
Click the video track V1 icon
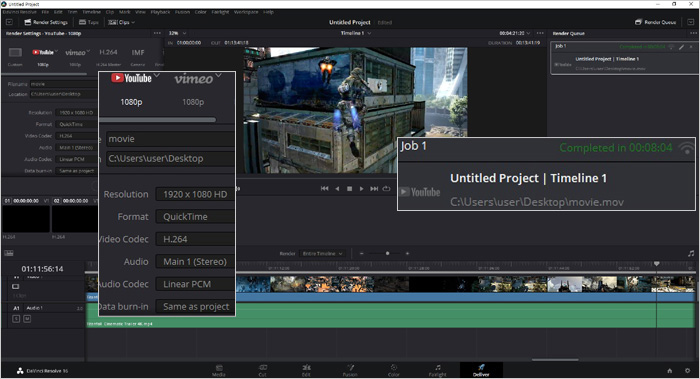(x=16, y=287)
